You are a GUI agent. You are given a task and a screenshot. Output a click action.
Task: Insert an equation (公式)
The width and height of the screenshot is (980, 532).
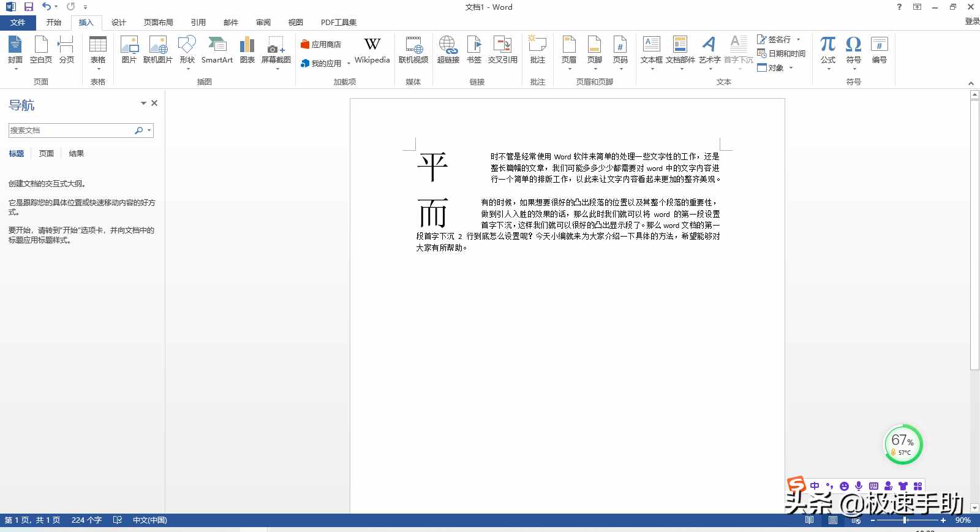pos(828,51)
